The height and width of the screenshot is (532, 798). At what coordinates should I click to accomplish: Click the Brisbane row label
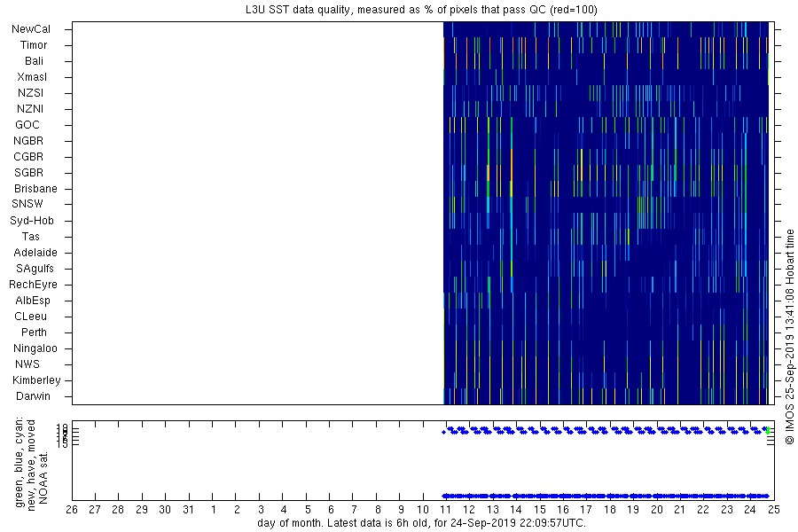(x=35, y=188)
